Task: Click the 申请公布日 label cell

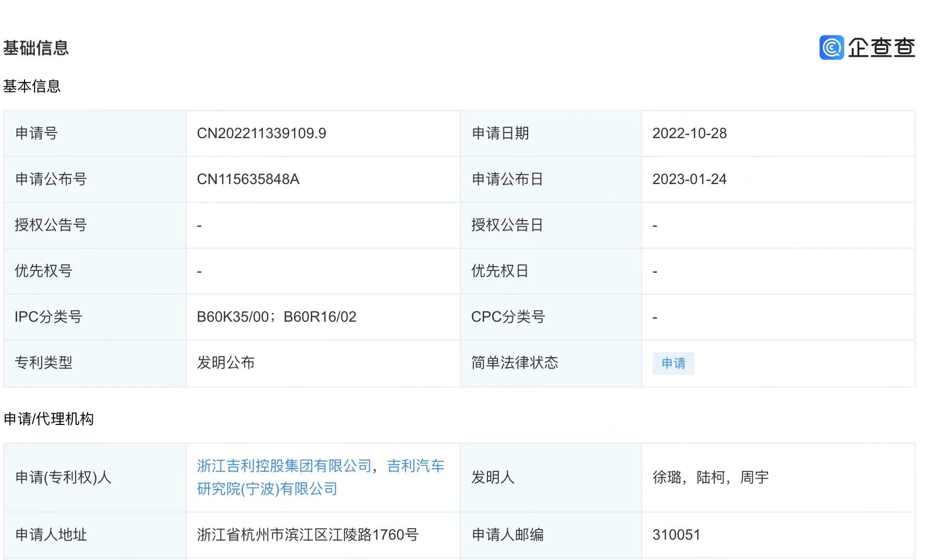Action: coord(551,179)
